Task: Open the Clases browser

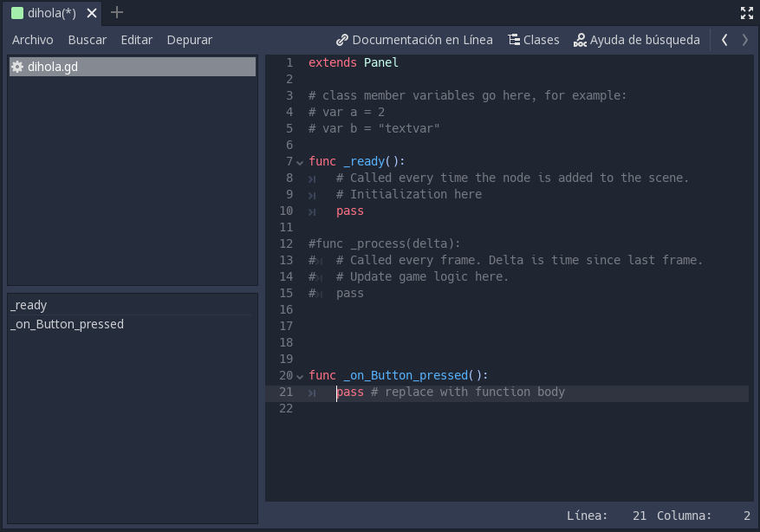Action: (x=533, y=40)
